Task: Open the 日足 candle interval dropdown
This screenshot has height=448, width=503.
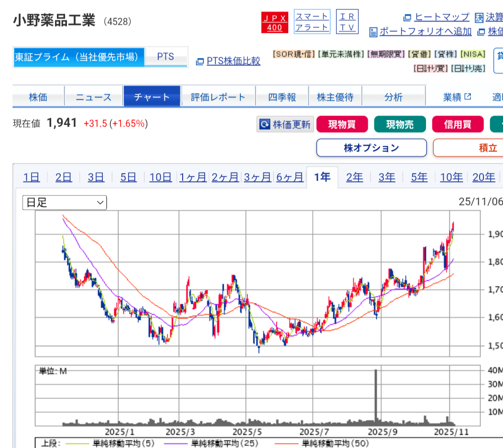Action: coord(65,202)
